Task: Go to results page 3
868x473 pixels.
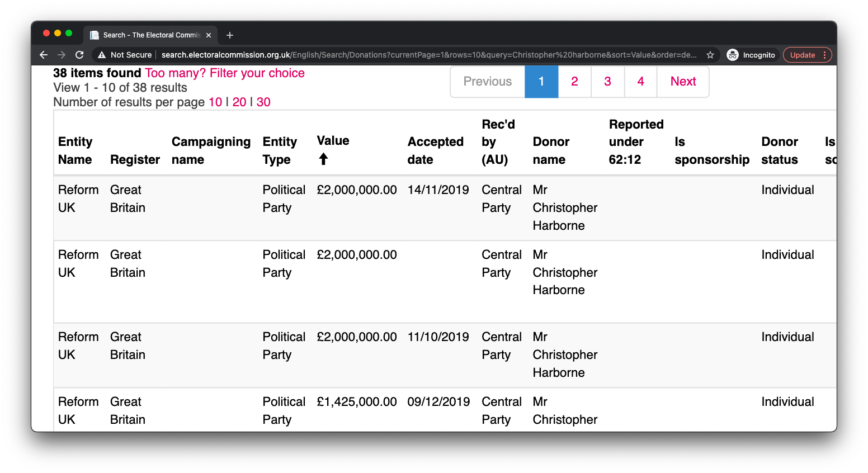Action: (x=607, y=82)
